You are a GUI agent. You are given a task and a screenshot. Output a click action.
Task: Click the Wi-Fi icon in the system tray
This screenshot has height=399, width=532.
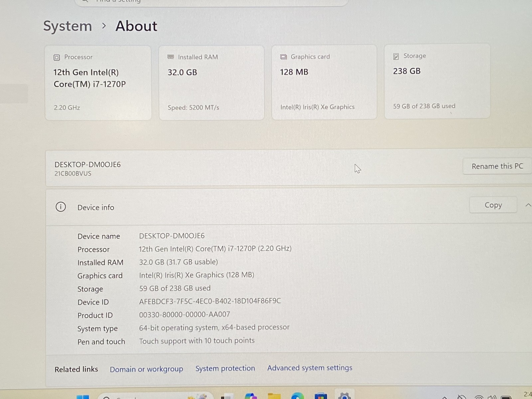click(478, 397)
